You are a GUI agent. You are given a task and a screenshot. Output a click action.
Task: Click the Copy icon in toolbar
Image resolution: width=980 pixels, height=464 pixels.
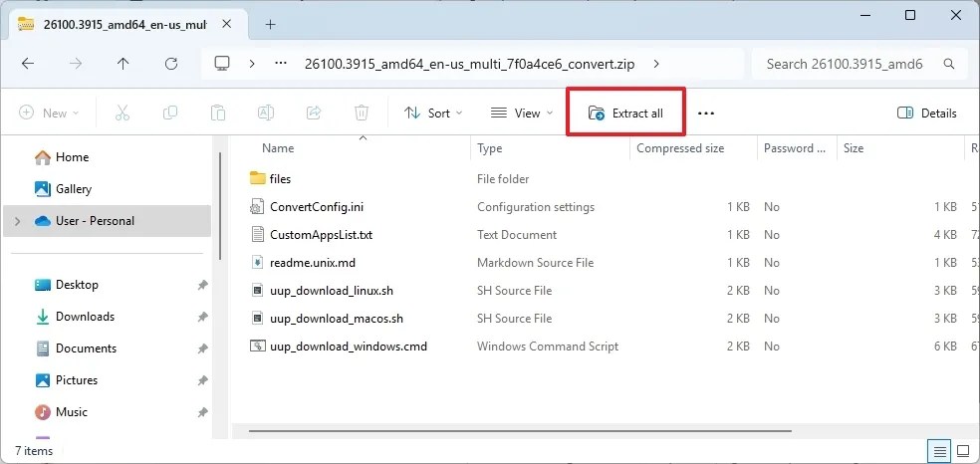tap(170, 114)
